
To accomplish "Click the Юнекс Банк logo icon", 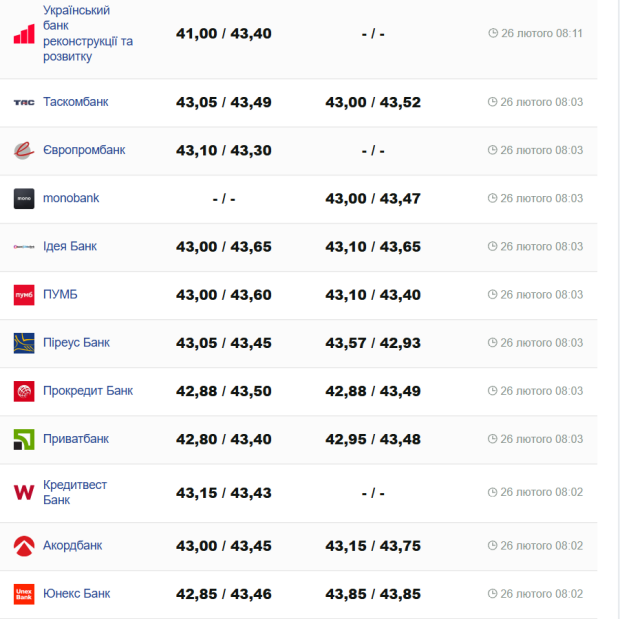I will (24, 594).
